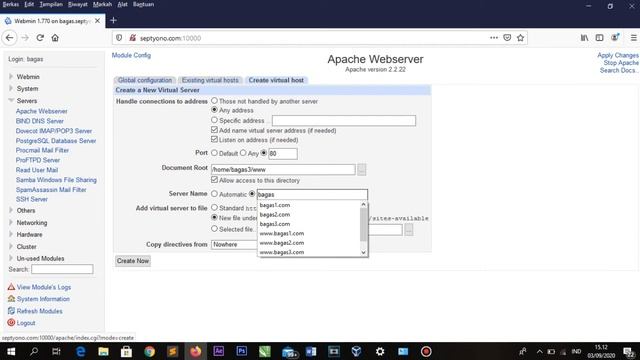Open a new browser tab
This screenshot has width=640, height=360.
[x=113, y=20]
